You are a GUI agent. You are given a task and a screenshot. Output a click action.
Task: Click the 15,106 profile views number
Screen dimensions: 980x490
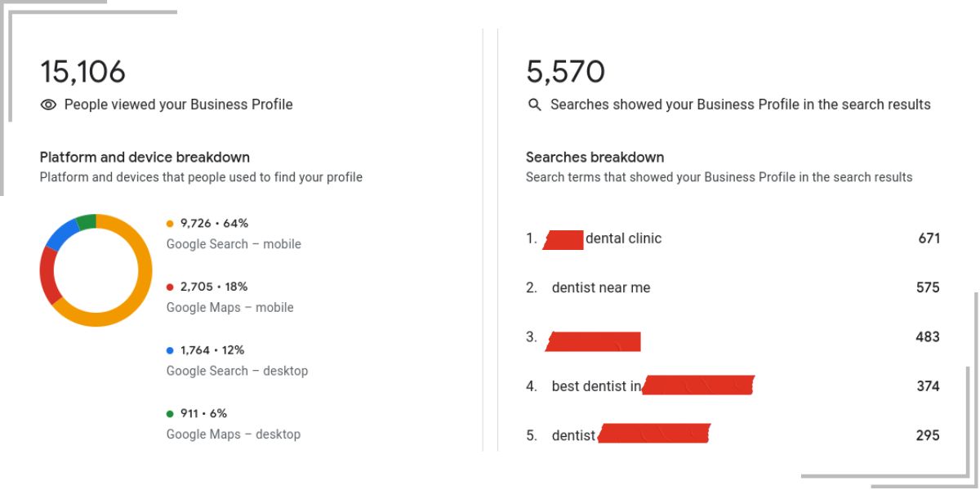pyautogui.click(x=82, y=72)
